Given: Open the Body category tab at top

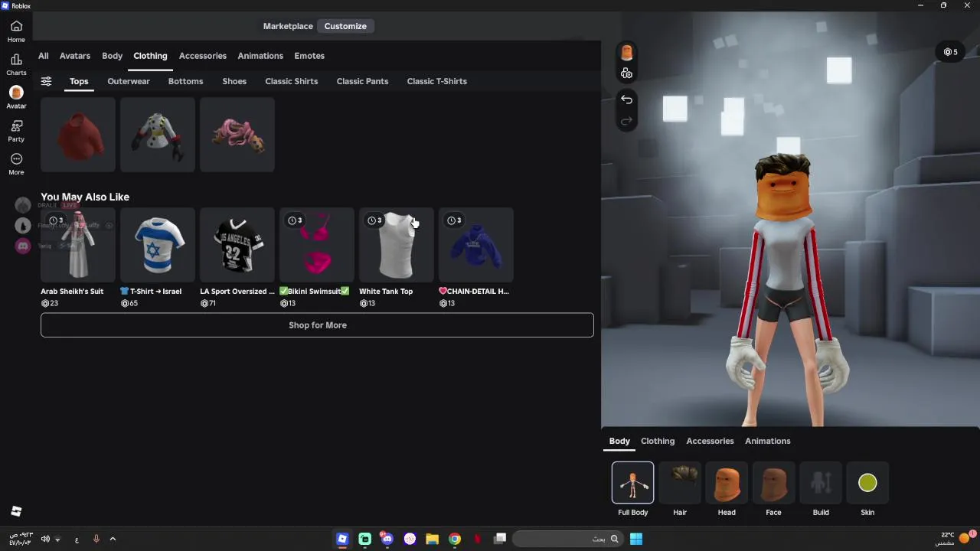Looking at the screenshot, I should (x=112, y=56).
